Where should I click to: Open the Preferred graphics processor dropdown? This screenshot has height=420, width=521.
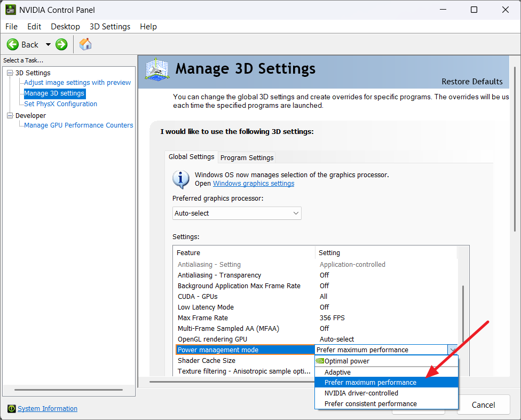tap(237, 213)
